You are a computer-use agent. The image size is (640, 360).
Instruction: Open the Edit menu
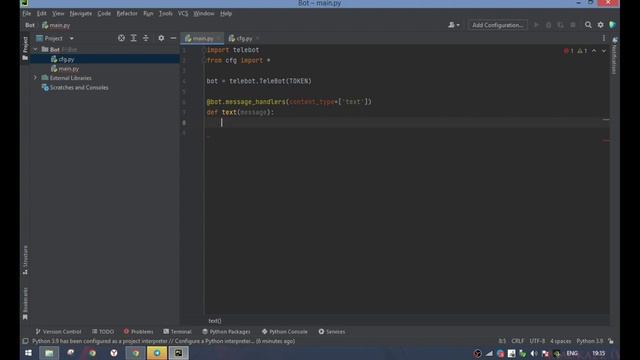click(42, 13)
